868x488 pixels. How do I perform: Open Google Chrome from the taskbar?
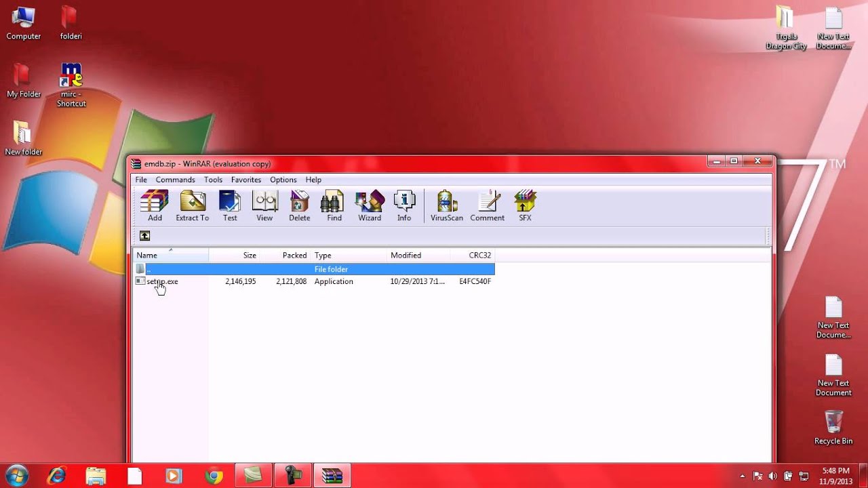pyautogui.click(x=214, y=476)
